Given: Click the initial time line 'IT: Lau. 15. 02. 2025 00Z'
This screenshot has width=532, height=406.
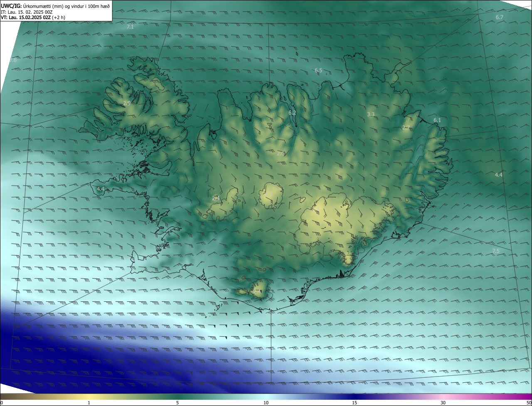Looking at the screenshot, I should 27,12.
